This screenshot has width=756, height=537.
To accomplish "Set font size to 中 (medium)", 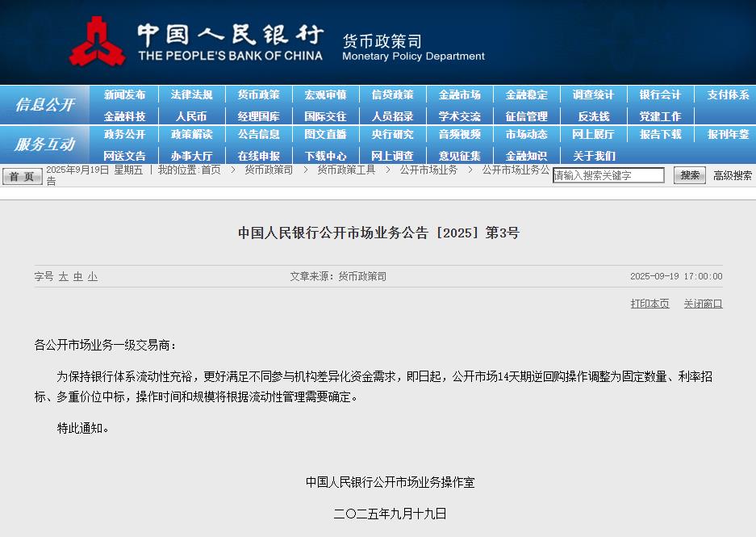I will (78, 276).
